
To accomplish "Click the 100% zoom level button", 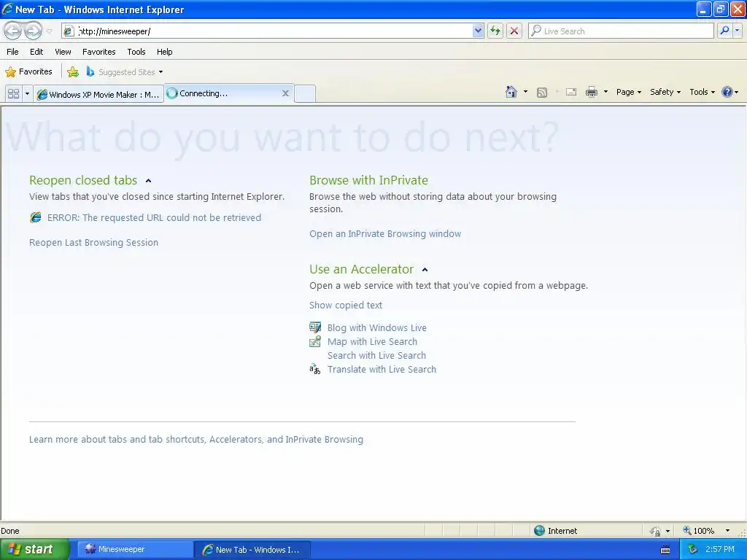I will pyautogui.click(x=699, y=531).
